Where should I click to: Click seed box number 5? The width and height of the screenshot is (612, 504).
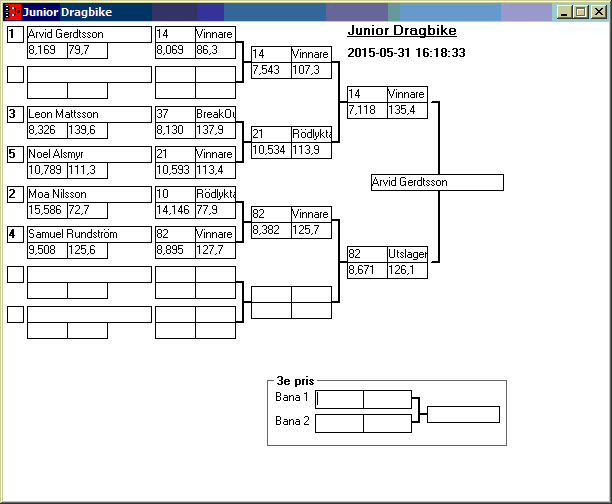coord(15,154)
